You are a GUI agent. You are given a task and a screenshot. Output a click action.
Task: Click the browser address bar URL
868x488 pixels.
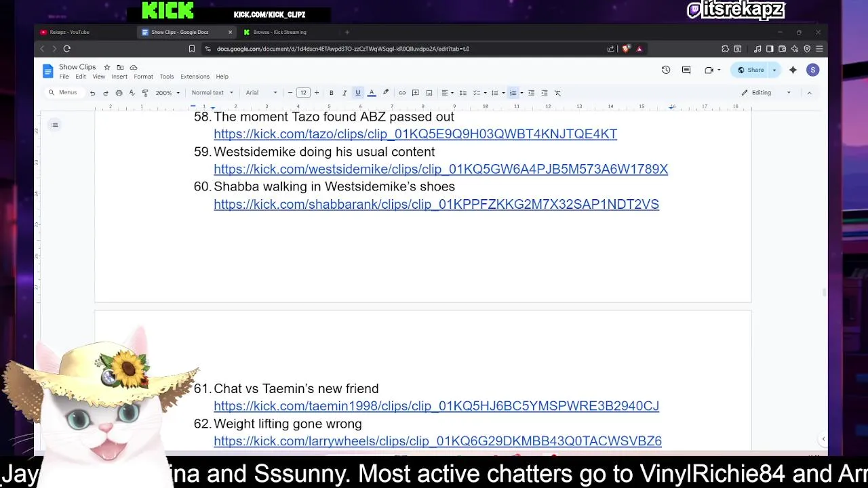(343, 49)
